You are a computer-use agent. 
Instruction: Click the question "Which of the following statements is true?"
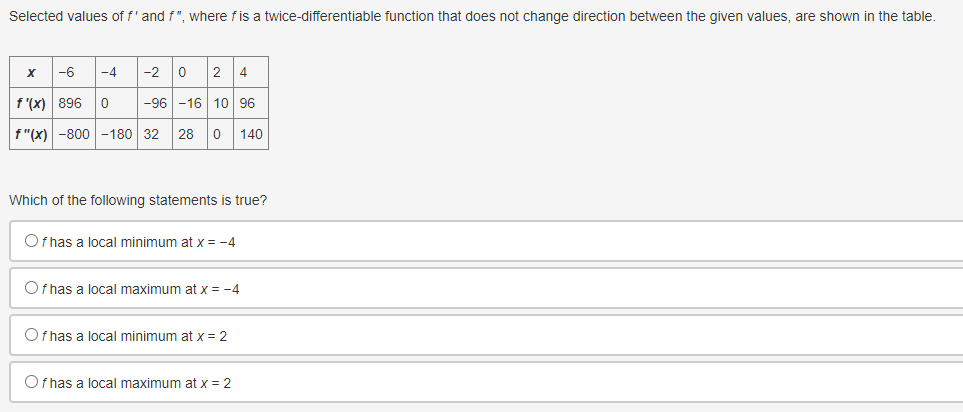coord(138,201)
